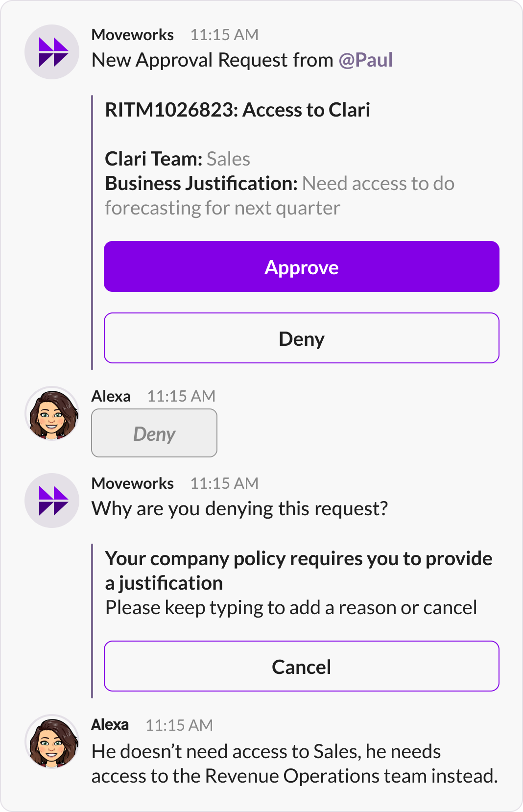
Task: Click the RITM1026823 Access to Clari title
Action: coord(238,110)
